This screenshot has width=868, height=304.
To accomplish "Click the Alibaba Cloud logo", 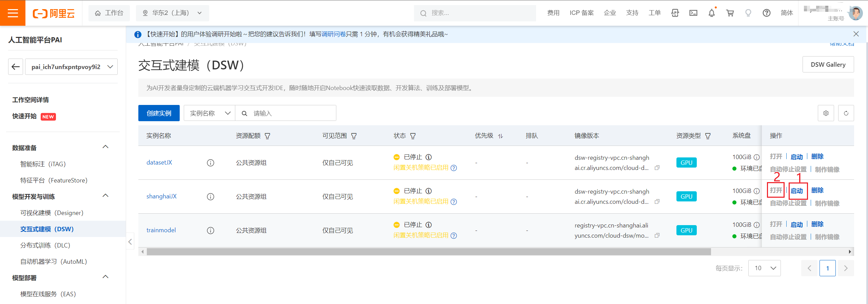I will [x=54, y=13].
